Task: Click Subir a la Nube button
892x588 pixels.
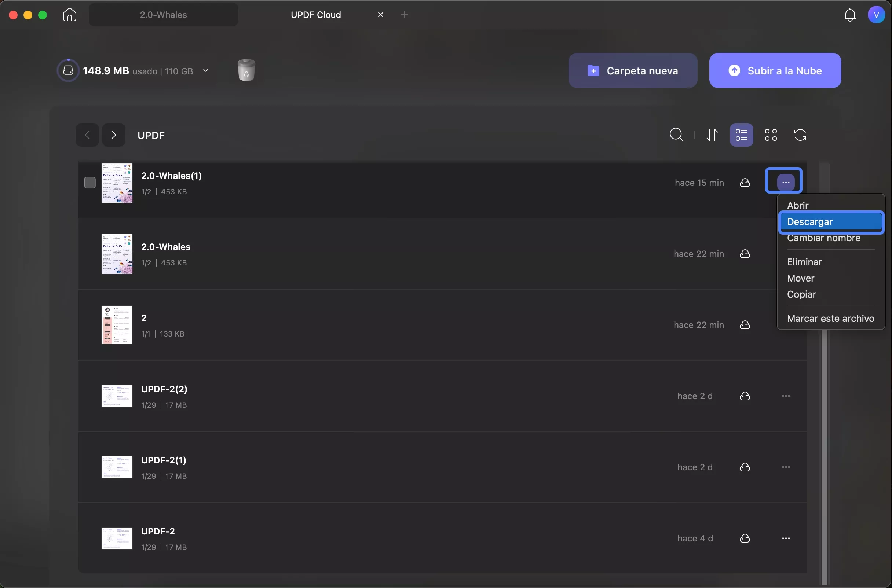Action: (x=775, y=70)
